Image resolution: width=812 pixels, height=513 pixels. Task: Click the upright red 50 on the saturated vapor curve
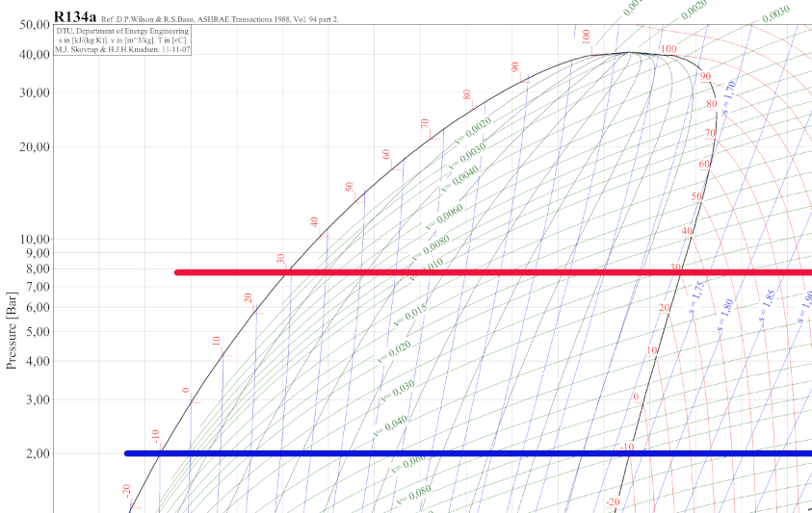tap(696, 196)
